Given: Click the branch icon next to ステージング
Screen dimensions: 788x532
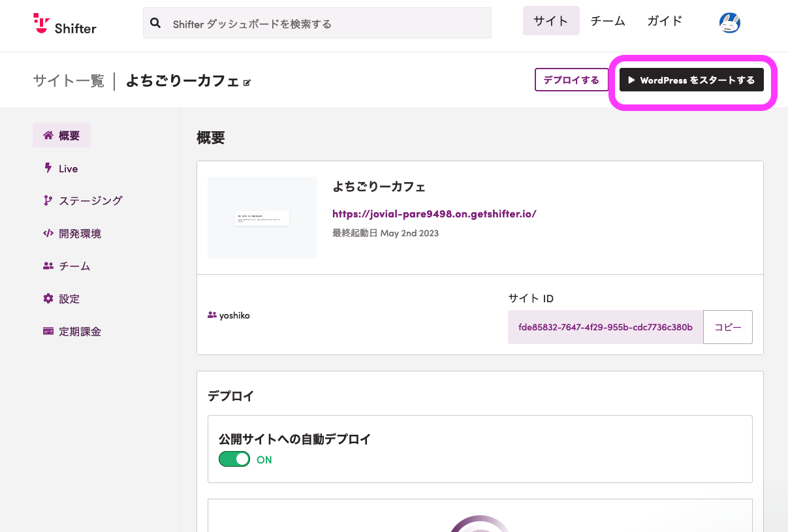Looking at the screenshot, I should pyautogui.click(x=48, y=201).
